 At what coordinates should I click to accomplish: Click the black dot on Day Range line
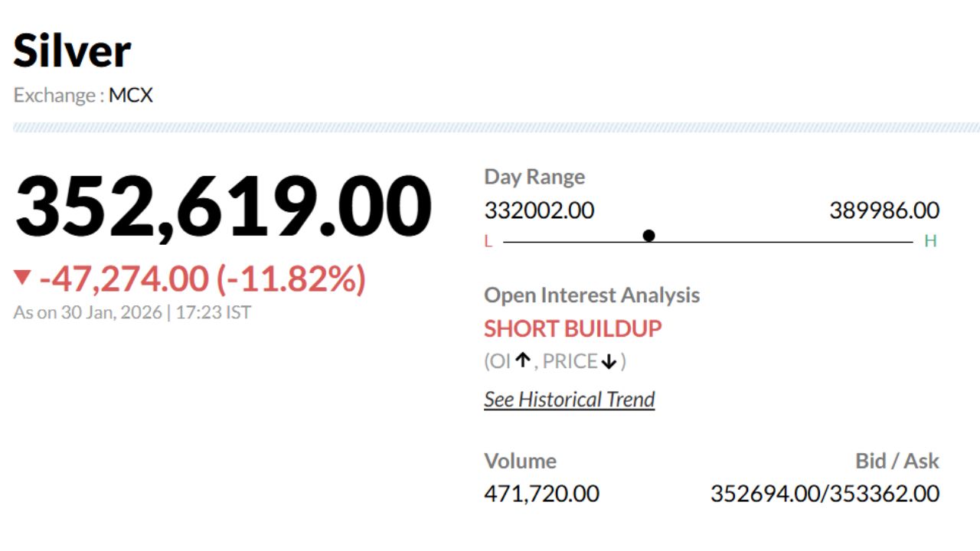click(x=649, y=236)
